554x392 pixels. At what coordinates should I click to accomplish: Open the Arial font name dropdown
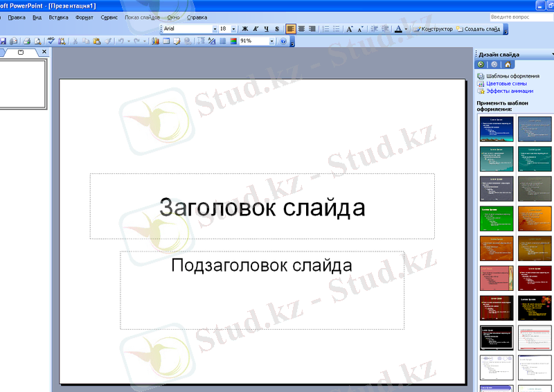tap(214, 29)
